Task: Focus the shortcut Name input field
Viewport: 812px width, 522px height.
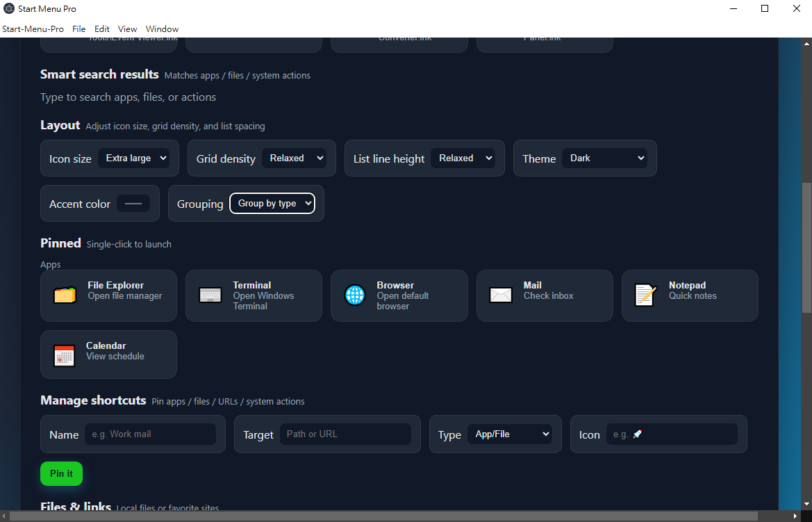Action: [x=150, y=434]
